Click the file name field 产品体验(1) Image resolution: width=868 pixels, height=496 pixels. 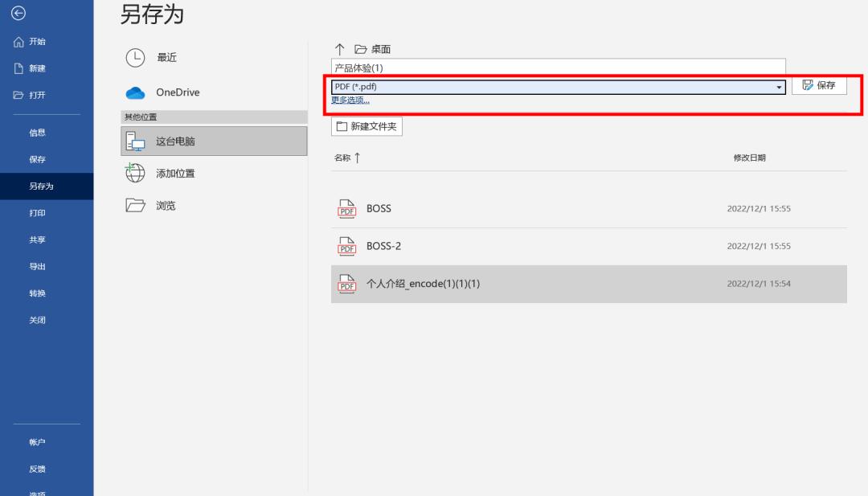tap(558, 68)
